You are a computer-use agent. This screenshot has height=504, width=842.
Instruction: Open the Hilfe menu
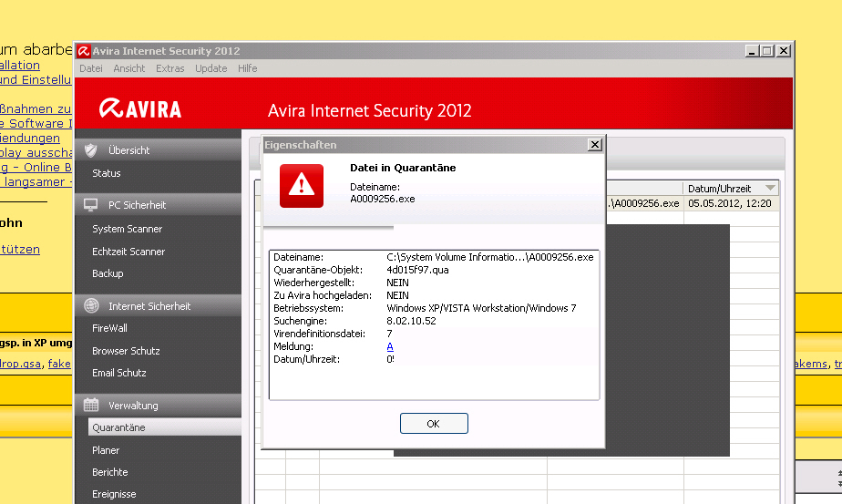248,68
